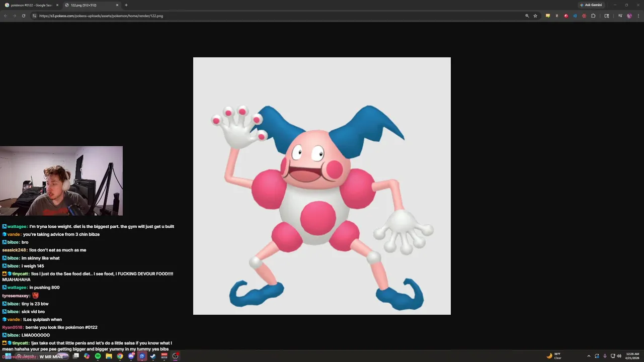Click the streamer webcam overlay
Viewport: 644px width, 362px height.
61,181
